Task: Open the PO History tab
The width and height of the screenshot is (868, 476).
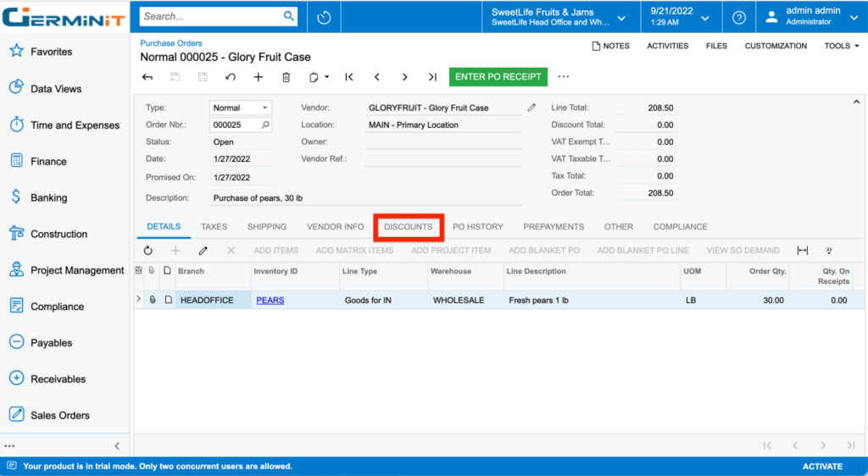Action: tap(477, 227)
